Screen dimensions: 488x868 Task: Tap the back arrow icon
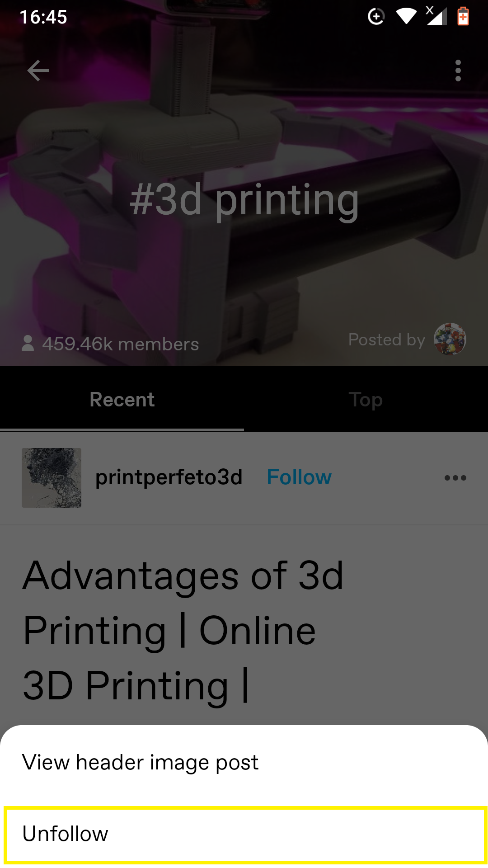(x=38, y=71)
